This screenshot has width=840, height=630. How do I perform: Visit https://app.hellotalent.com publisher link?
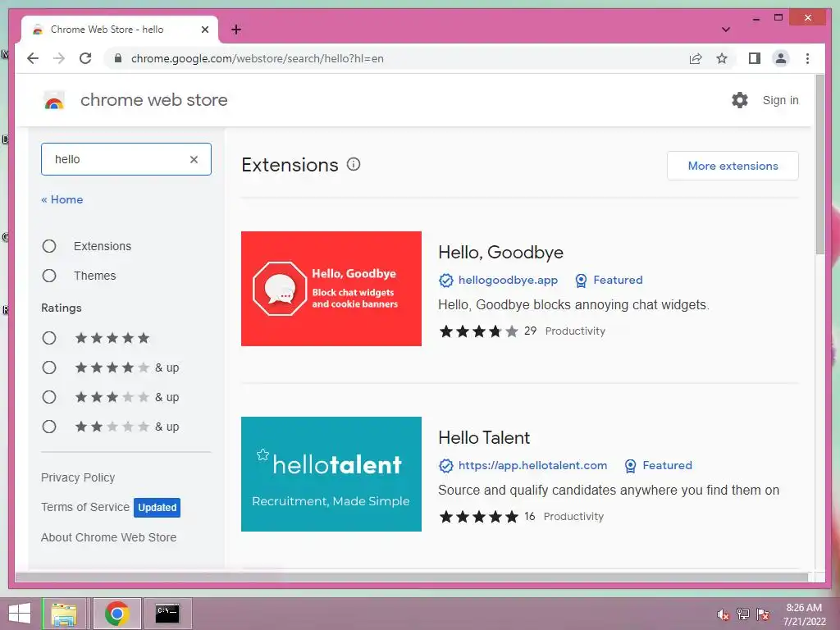tap(532, 466)
